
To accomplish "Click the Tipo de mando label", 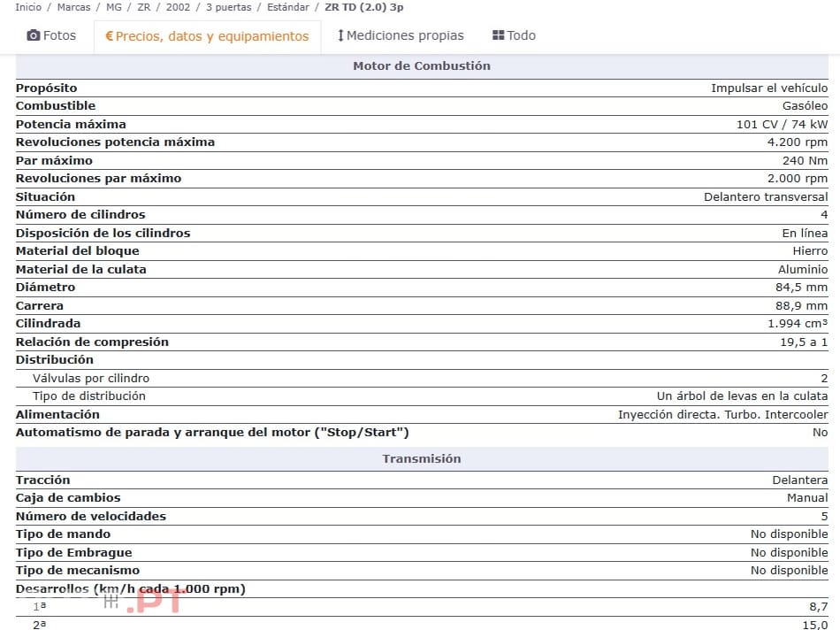I will tap(63, 534).
